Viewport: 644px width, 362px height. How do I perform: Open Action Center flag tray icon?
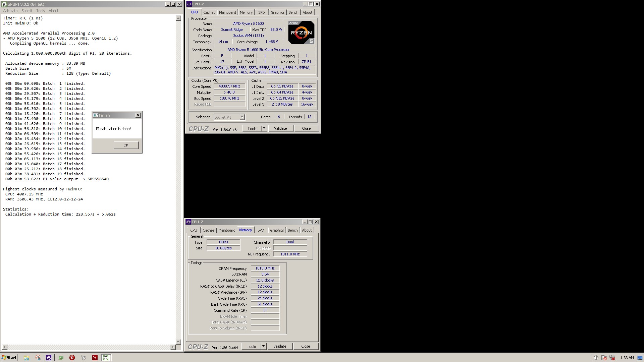[604, 358]
